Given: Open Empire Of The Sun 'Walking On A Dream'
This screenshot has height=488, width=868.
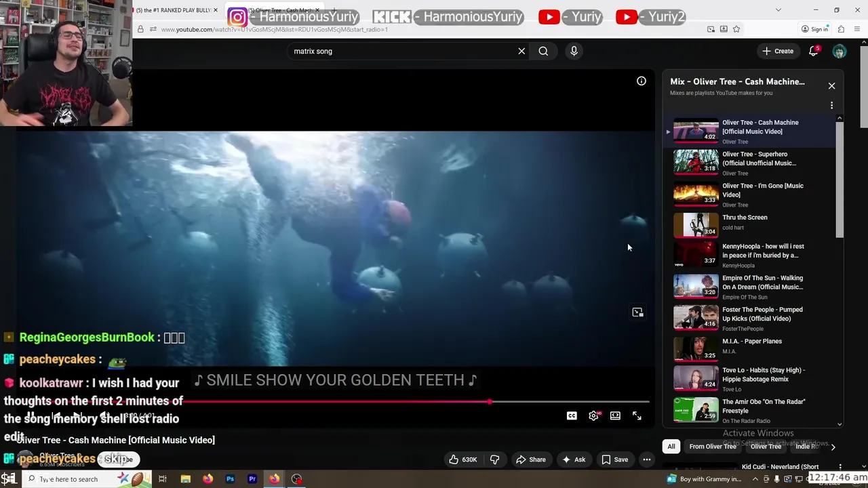Looking at the screenshot, I should pyautogui.click(x=751, y=287).
